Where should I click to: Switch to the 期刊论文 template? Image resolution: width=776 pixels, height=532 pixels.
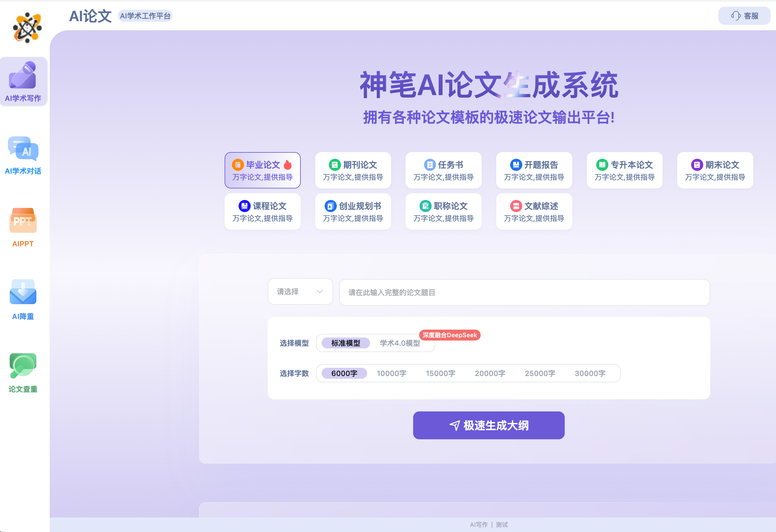click(x=353, y=170)
